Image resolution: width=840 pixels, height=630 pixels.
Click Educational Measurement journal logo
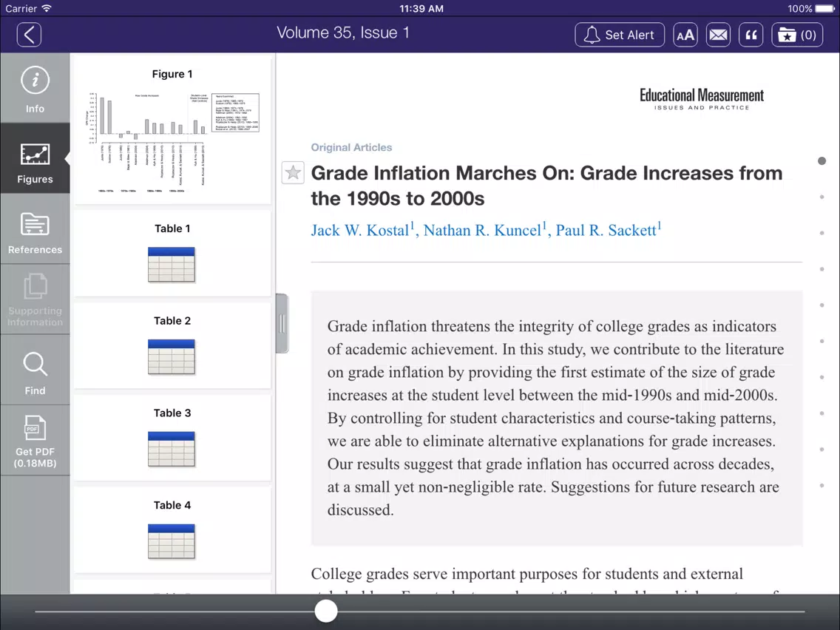coord(701,99)
